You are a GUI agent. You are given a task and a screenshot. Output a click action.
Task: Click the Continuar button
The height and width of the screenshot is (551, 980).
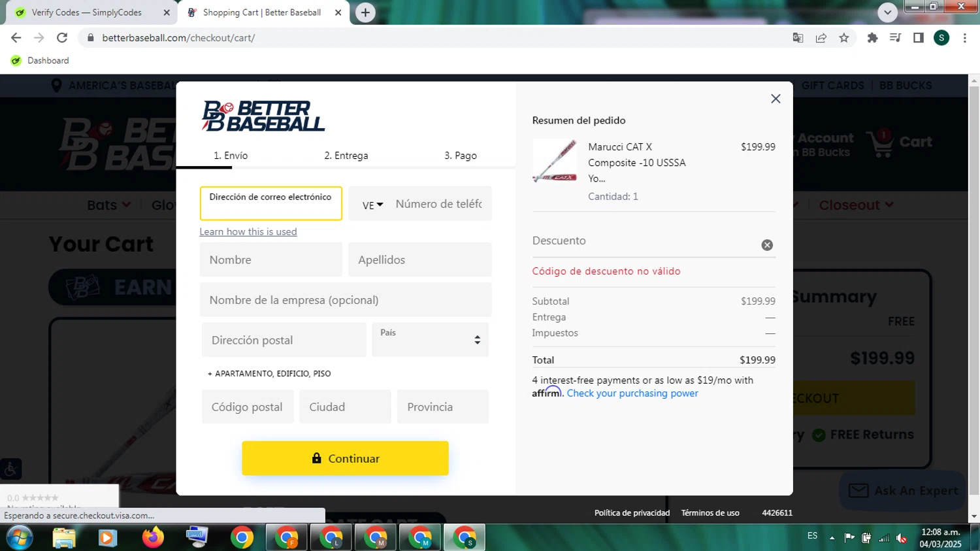point(345,458)
